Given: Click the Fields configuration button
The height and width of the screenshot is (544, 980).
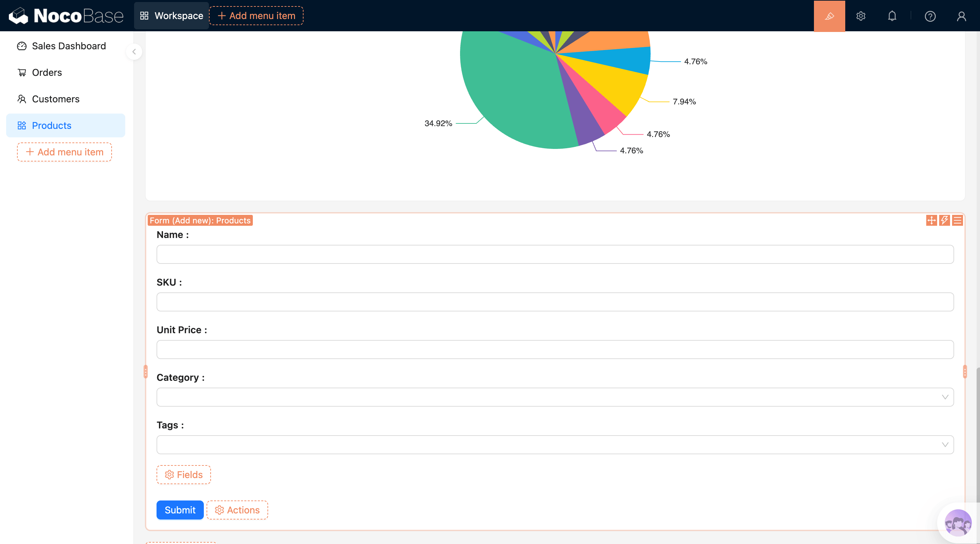Looking at the screenshot, I should [x=183, y=474].
